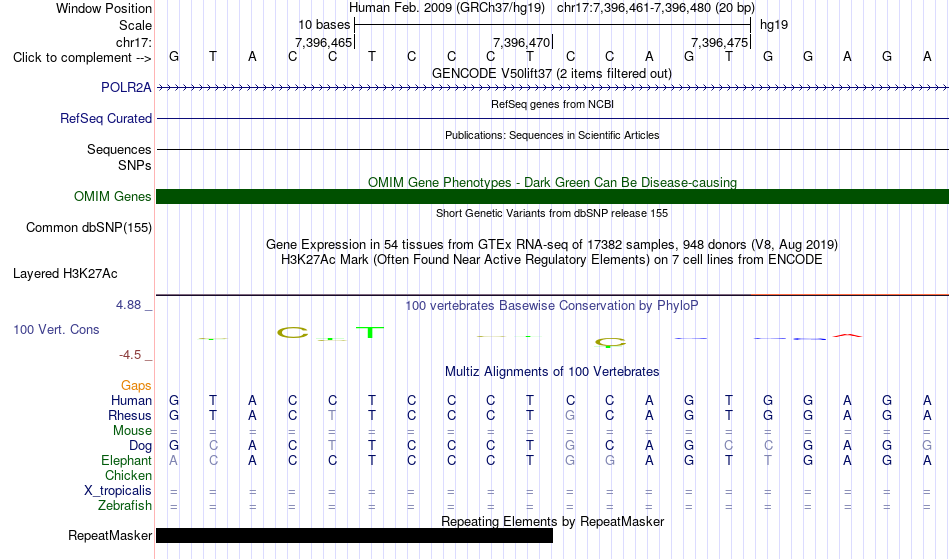Select the Human alignment row label
The width and height of the screenshot is (950, 559).
pyautogui.click(x=131, y=400)
